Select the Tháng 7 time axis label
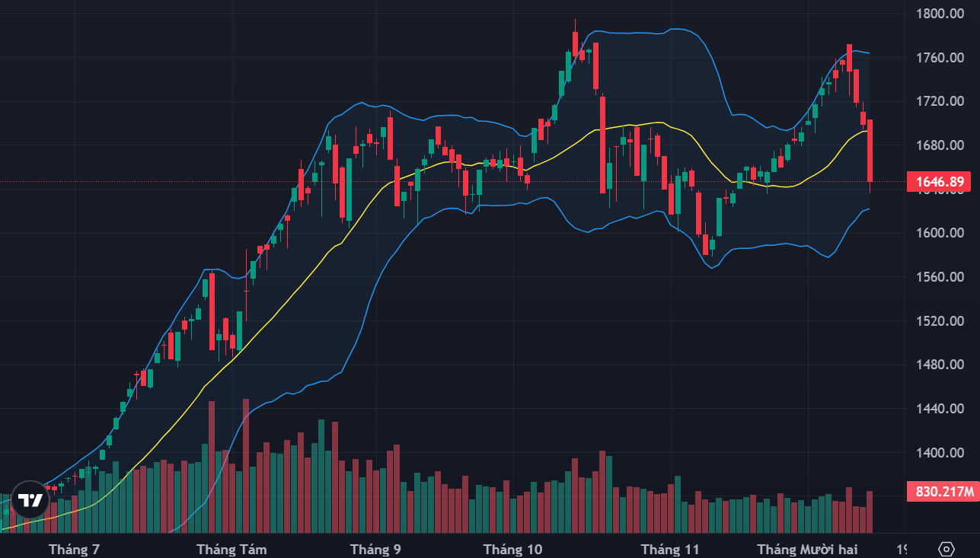 [x=74, y=549]
